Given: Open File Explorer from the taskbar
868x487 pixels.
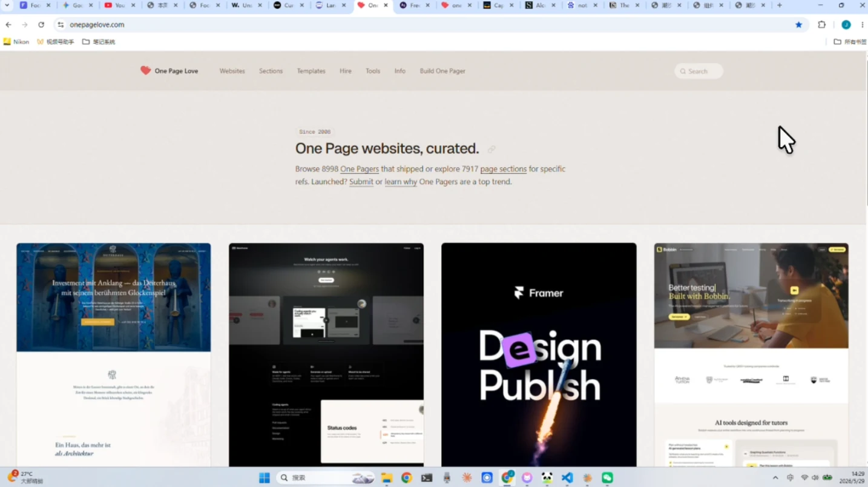Looking at the screenshot, I should pyautogui.click(x=387, y=478).
